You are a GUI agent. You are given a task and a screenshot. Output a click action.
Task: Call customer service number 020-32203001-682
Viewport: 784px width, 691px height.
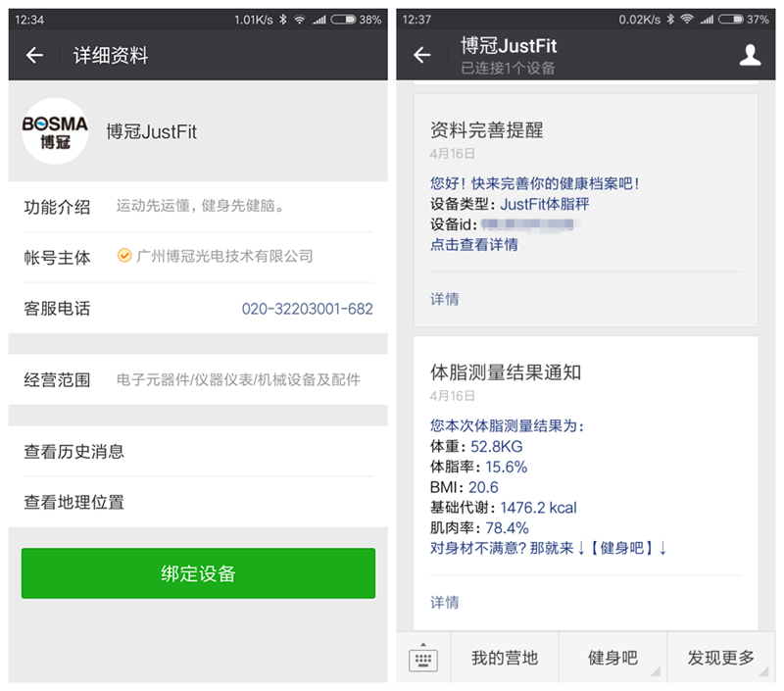307,309
